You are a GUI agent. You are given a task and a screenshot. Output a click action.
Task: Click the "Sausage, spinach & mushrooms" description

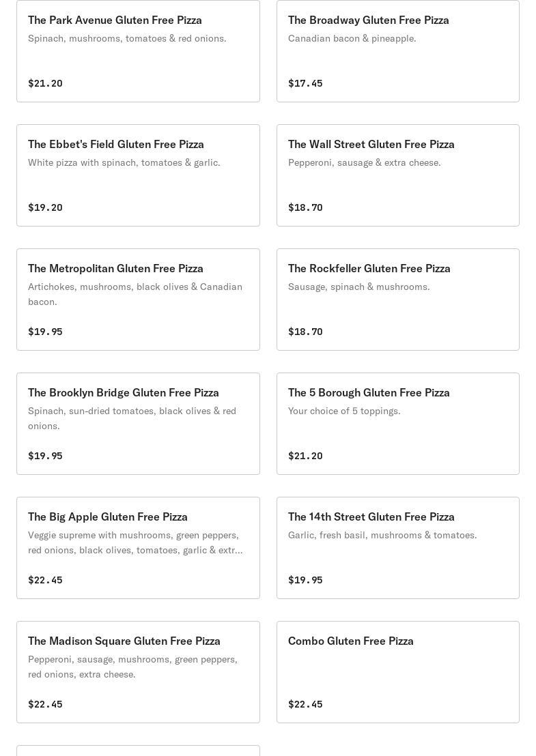tap(358, 287)
